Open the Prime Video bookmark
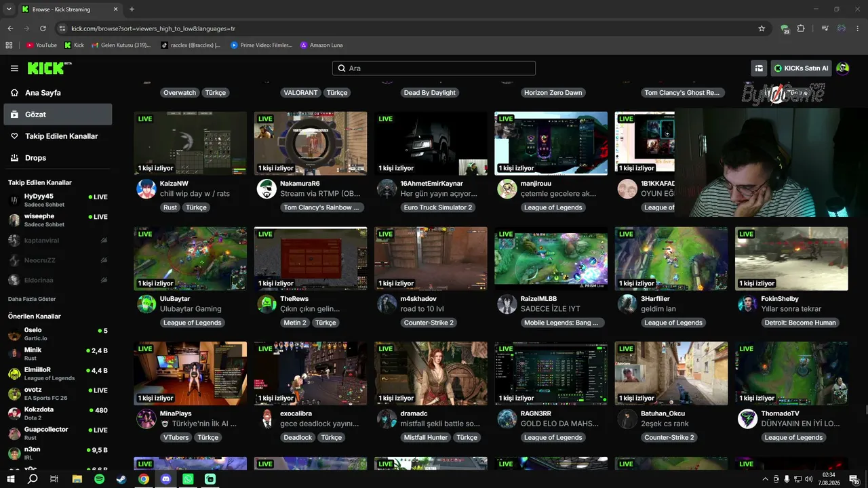Image resolution: width=868 pixels, height=488 pixels. (x=261, y=45)
